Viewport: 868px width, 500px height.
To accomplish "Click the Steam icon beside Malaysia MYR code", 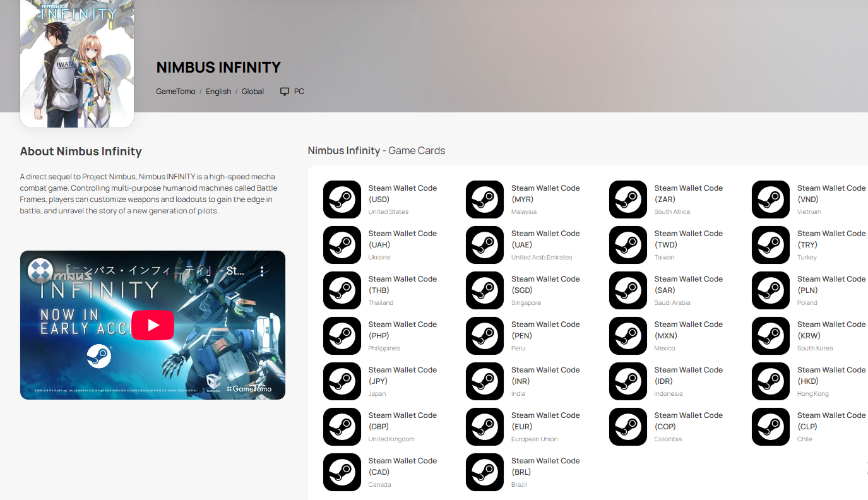I will (x=485, y=199).
